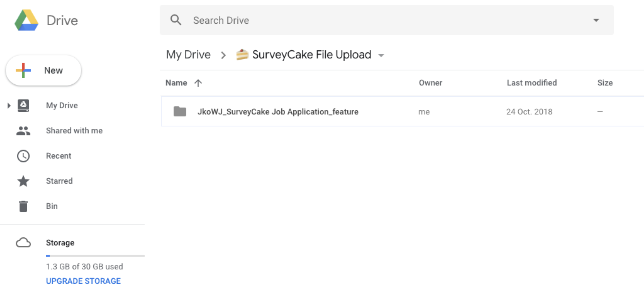
Task: Open search options dropdown arrow
Action: pyautogui.click(x=596, y=20)
